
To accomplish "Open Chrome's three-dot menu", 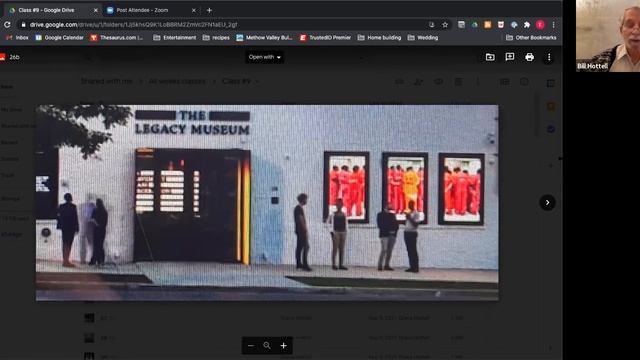I will pos(553,25).
